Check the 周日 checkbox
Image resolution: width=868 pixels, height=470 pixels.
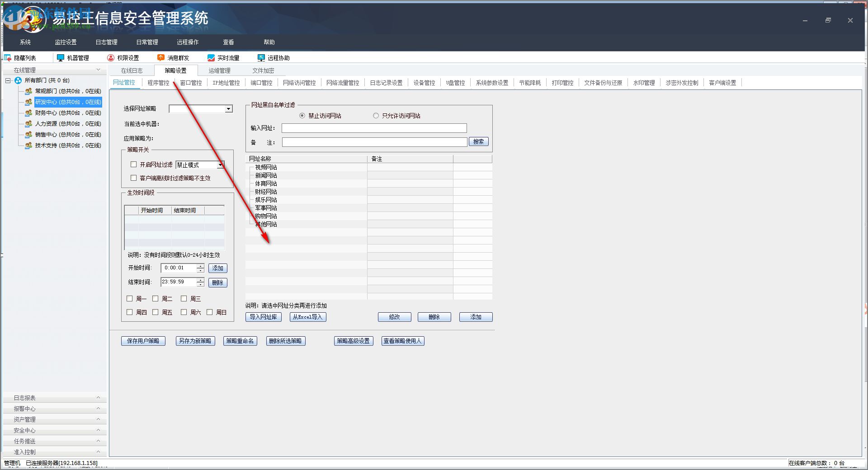[210, 312]
